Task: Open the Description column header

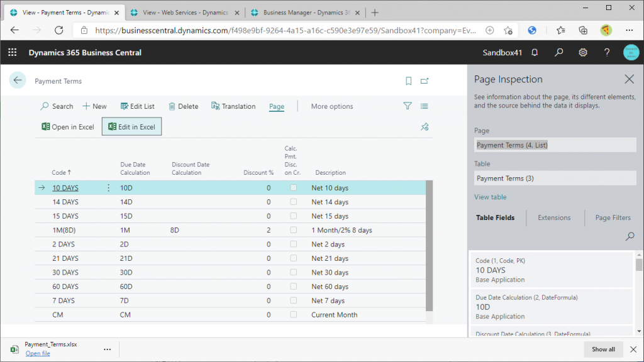Action: pyautogui.click(x=331, y=173)
